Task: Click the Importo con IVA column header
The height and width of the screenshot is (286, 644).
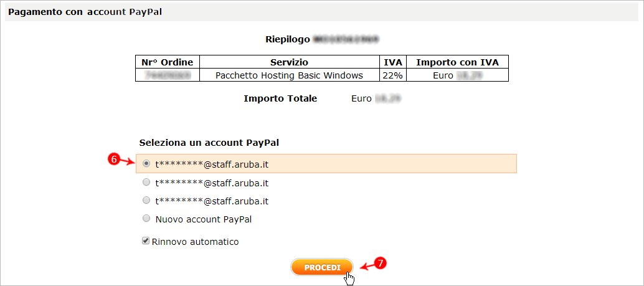Action: [458, 62]
